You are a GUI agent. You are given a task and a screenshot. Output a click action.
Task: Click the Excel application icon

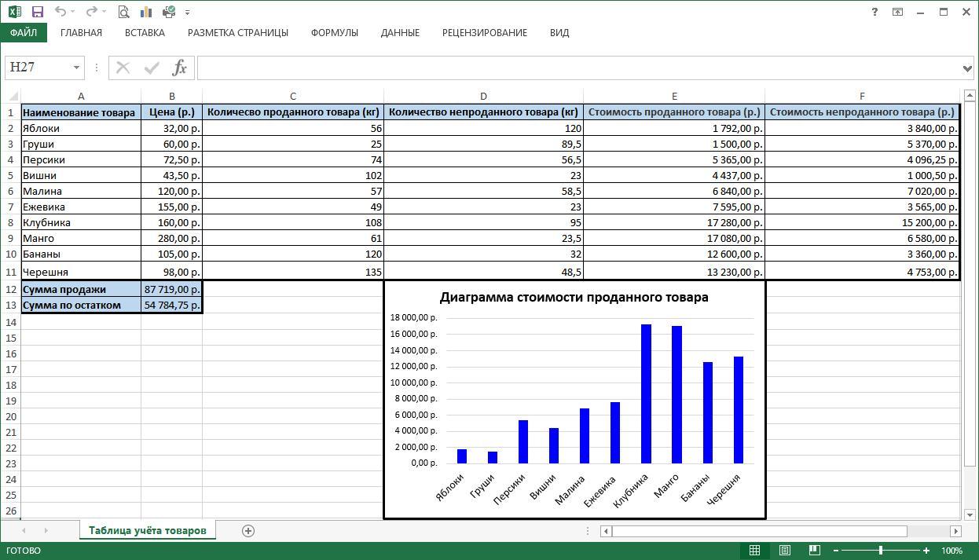(14, 12)
